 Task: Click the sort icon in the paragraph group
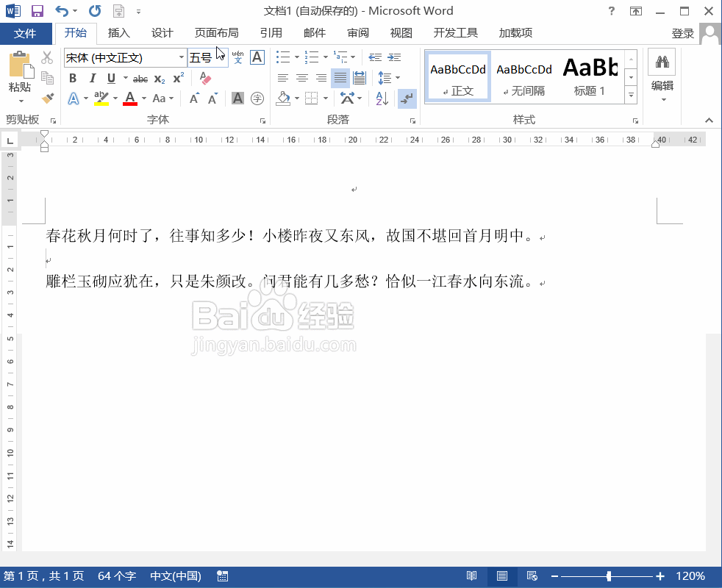[383, 98]
